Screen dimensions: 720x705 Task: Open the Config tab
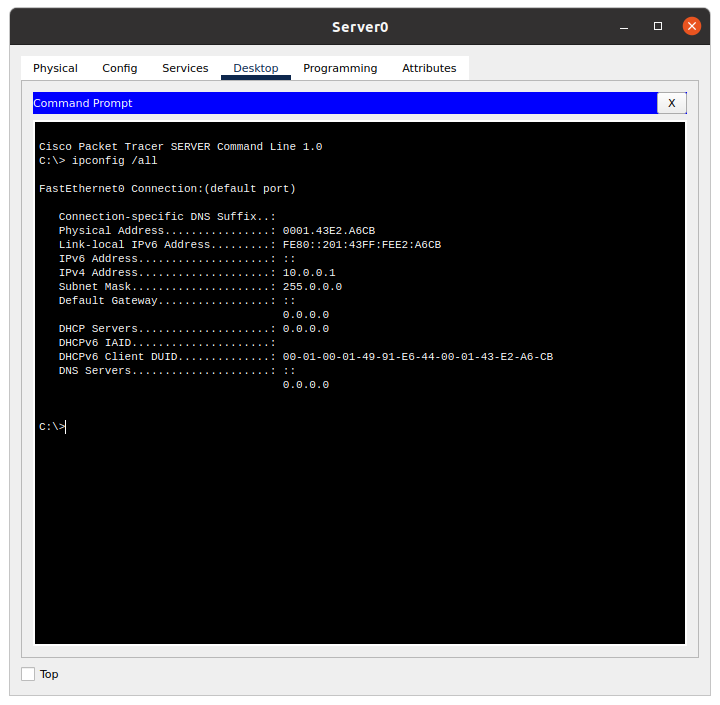point(120,68)
